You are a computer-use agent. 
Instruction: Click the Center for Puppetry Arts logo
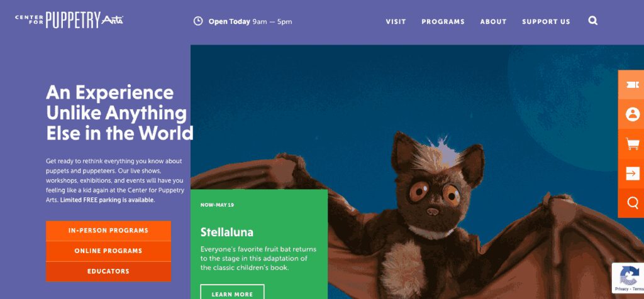pyautogui.click(x=69, y=20)
